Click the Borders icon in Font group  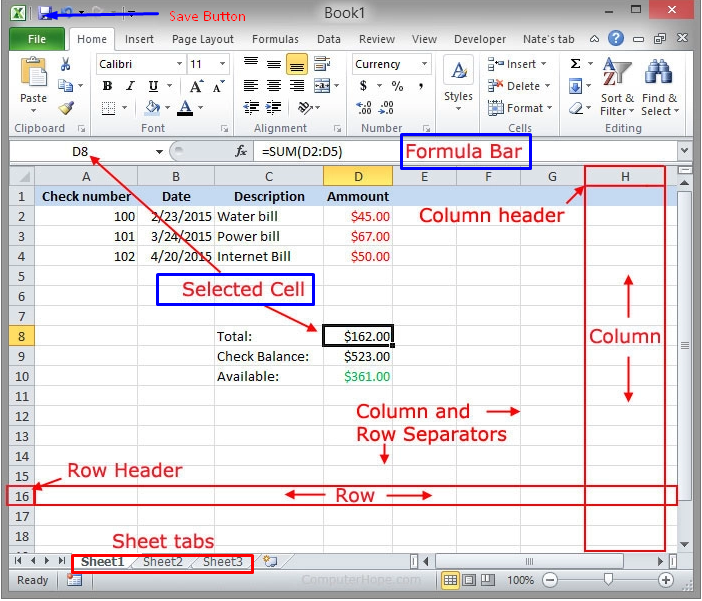coord(108,108)
